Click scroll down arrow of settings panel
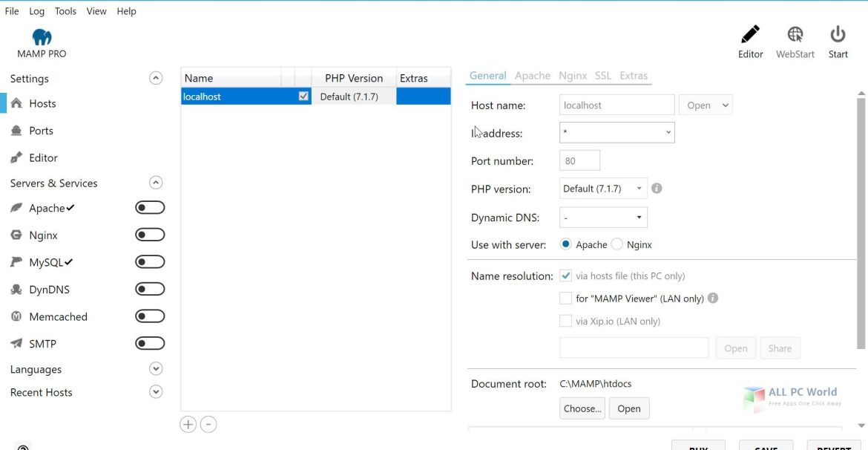Image resolution: width=868 pixels, height=450 pixels. click(x=861, y=425)
